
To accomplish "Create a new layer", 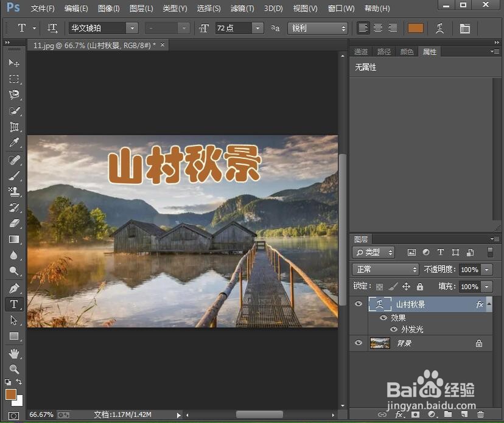I will coord(464,414).
